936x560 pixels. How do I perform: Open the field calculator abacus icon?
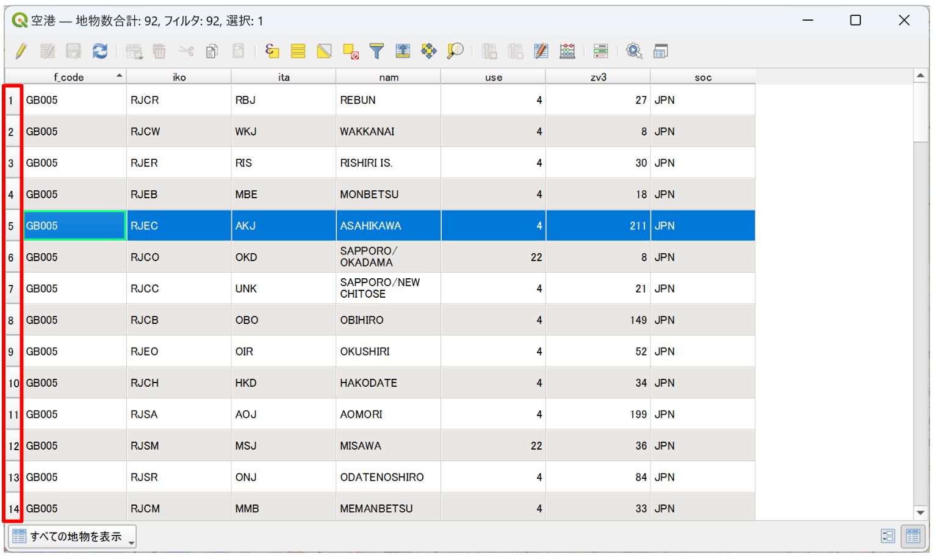pos(567,51)
